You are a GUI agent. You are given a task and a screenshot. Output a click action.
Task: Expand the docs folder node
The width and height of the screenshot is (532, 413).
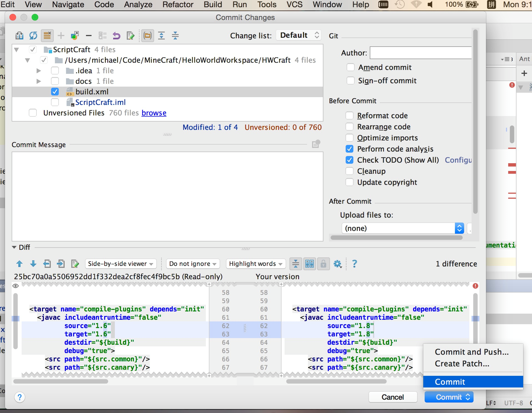pyautogui.click(x=39, y=81)
